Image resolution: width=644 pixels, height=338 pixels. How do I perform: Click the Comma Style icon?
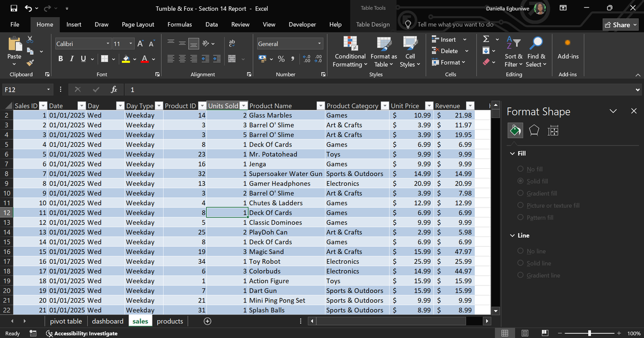(x=292, y=59)
